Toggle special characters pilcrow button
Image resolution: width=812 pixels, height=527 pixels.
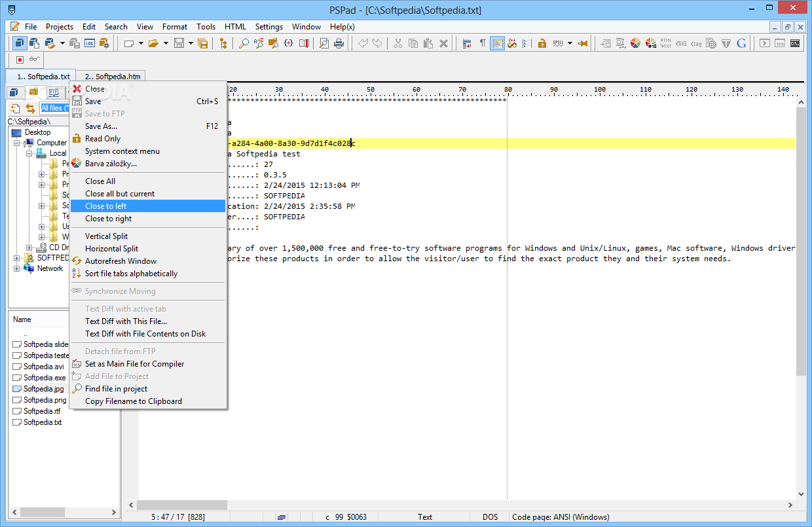coord(483,43)
